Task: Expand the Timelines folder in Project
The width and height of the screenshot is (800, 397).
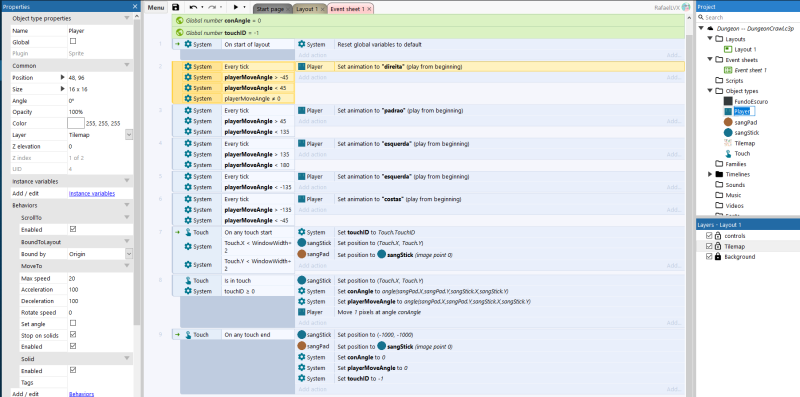Action: [710, 174]
